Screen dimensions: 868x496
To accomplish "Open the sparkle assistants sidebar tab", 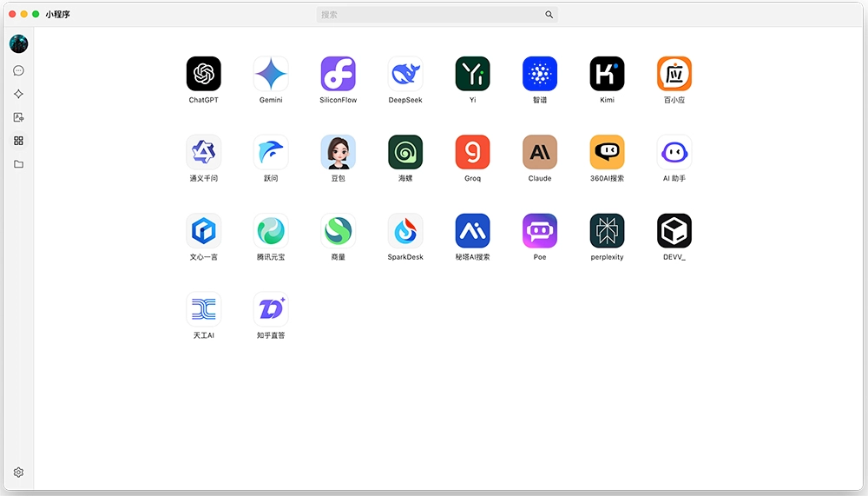I will 19,94.
